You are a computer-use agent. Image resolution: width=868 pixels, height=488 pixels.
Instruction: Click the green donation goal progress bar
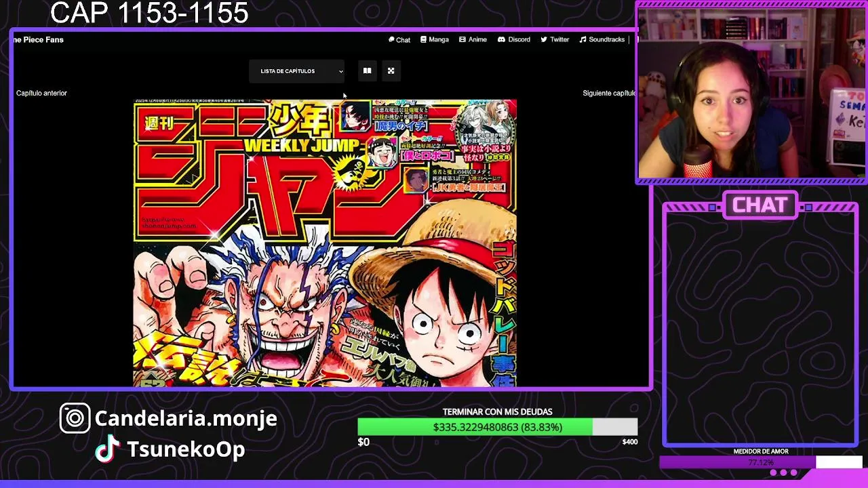[x=497, y=427]
